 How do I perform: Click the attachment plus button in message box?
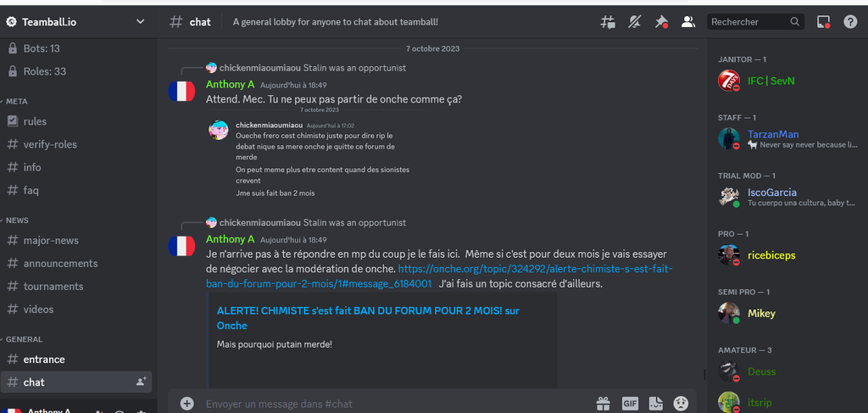(x=187, y=404)
